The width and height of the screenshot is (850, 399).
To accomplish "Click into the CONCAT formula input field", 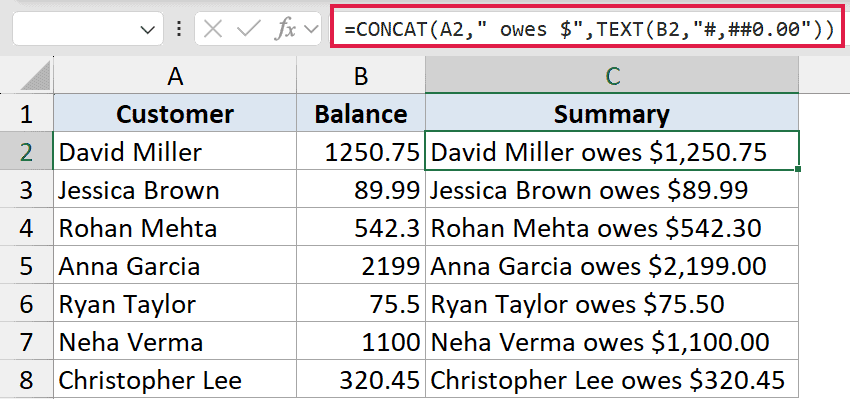I will pyautogui.click(x=589, y=29).
